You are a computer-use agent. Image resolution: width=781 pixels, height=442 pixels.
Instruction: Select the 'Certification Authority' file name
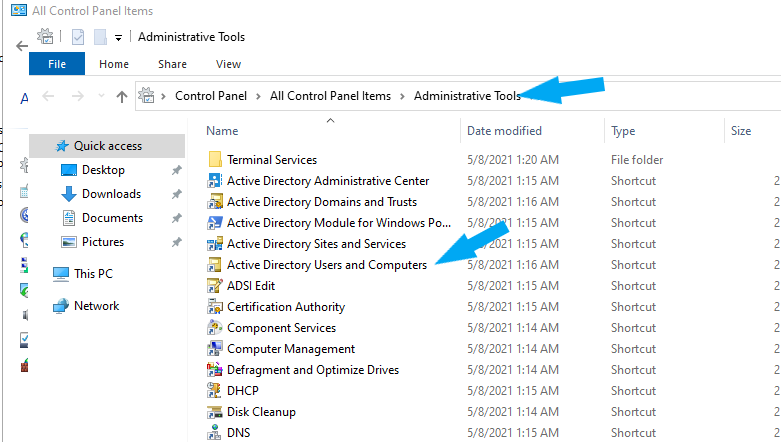pos(286,306)
